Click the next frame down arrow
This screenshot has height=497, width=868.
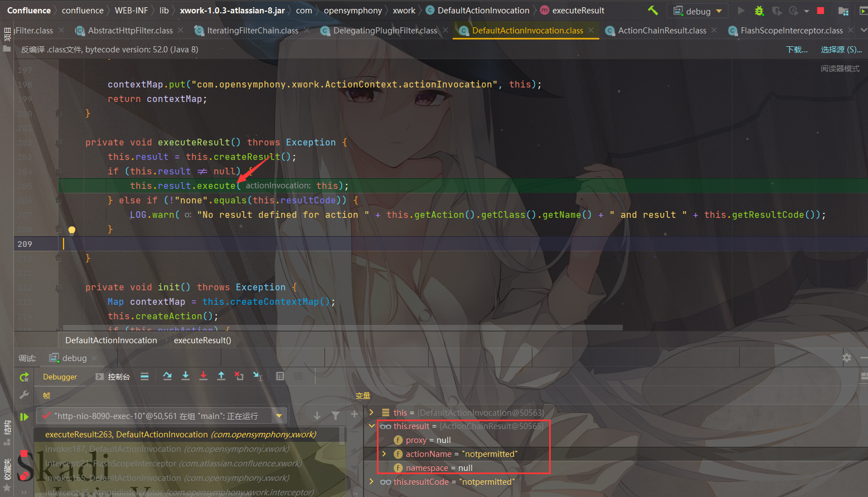[317, 416]
